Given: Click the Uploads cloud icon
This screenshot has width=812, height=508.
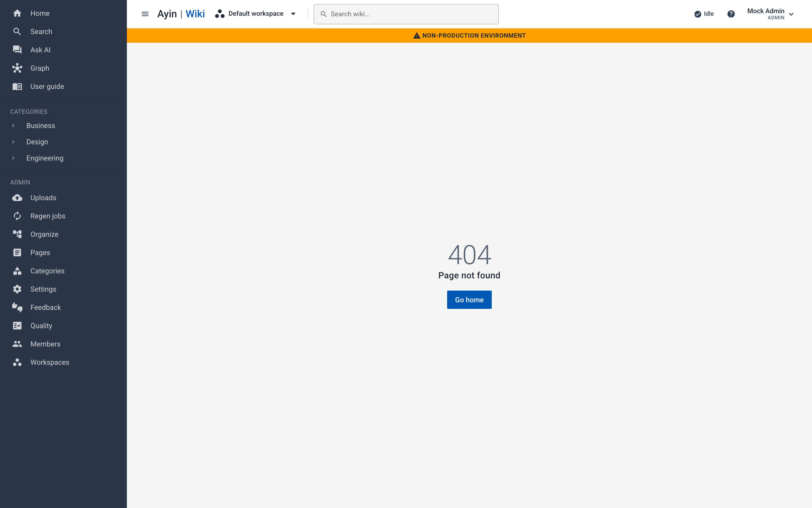Looking at the screenshot, I should coord(17,198).
